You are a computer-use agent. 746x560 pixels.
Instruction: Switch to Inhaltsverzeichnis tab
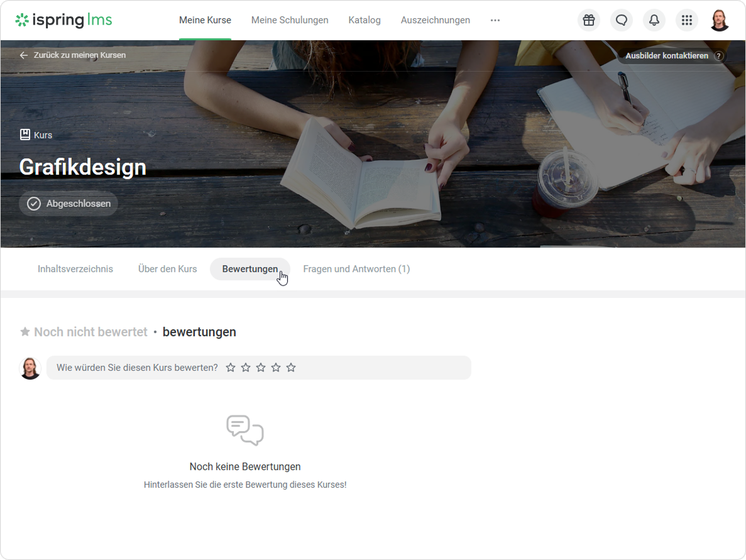point(75,269)
